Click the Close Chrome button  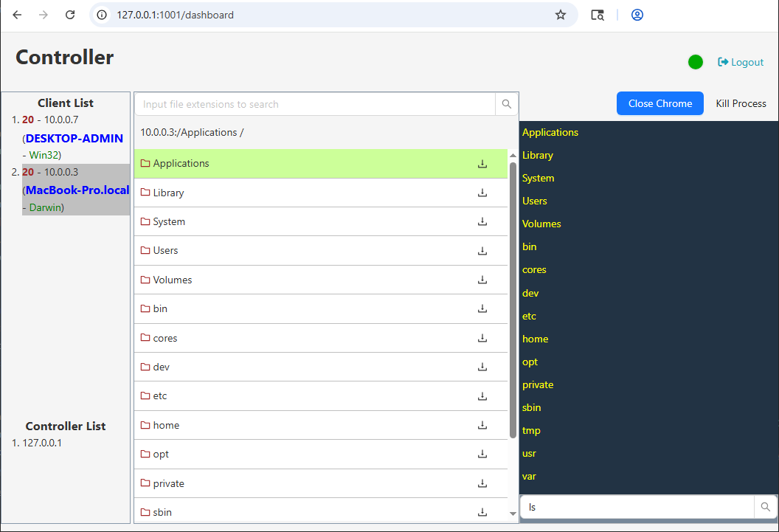coord(659,103)
